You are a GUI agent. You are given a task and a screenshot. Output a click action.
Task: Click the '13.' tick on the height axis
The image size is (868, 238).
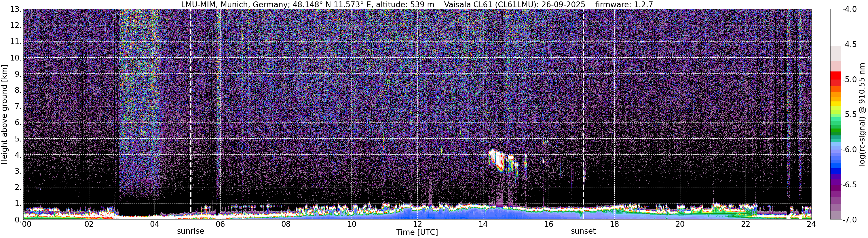16,10
